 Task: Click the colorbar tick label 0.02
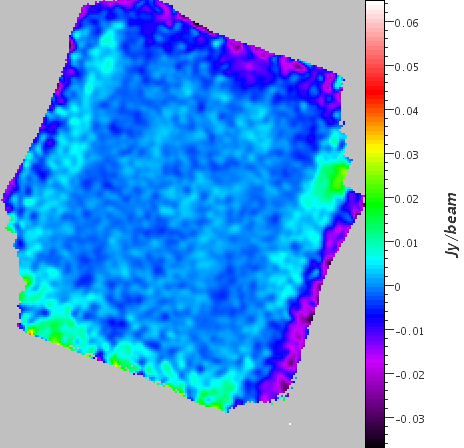click(x=406, y=199)
